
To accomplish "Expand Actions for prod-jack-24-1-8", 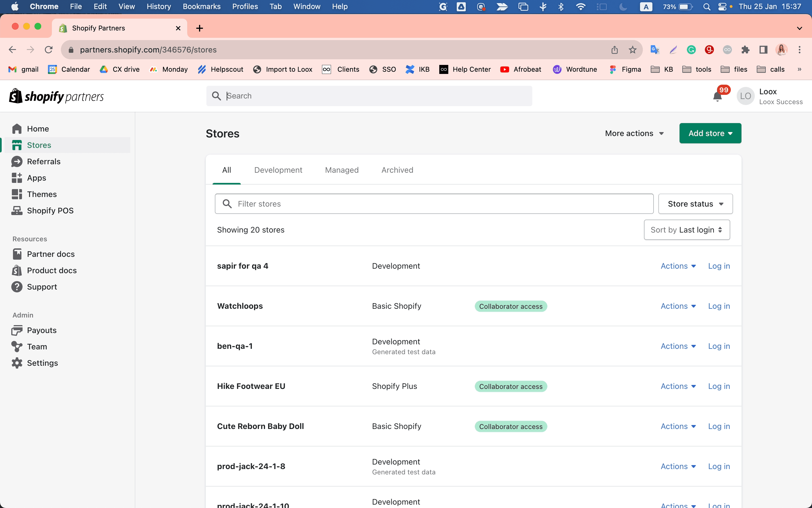I will point(678,466).
